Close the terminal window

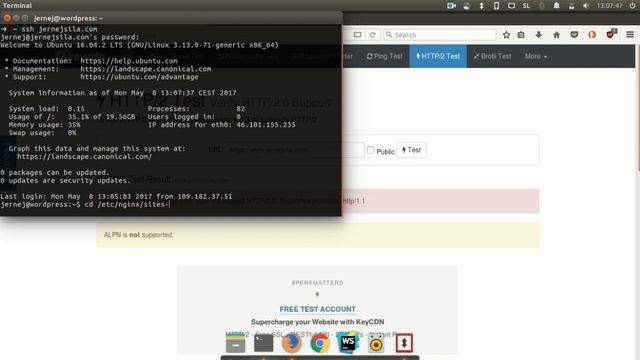[7, 18]
